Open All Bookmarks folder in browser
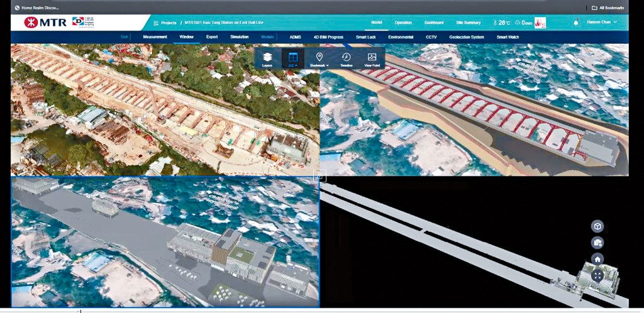Screen dimensions: 644x313 (608, 8)
